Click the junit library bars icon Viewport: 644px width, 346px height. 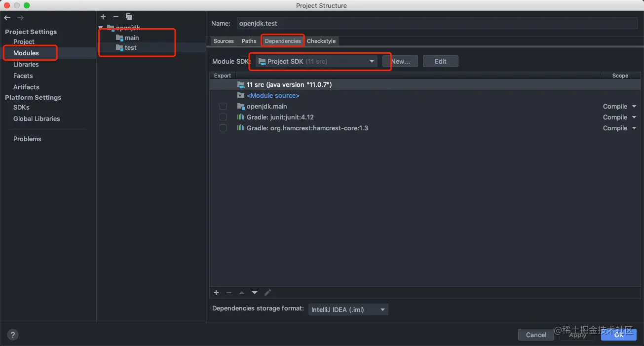point(241,117)
